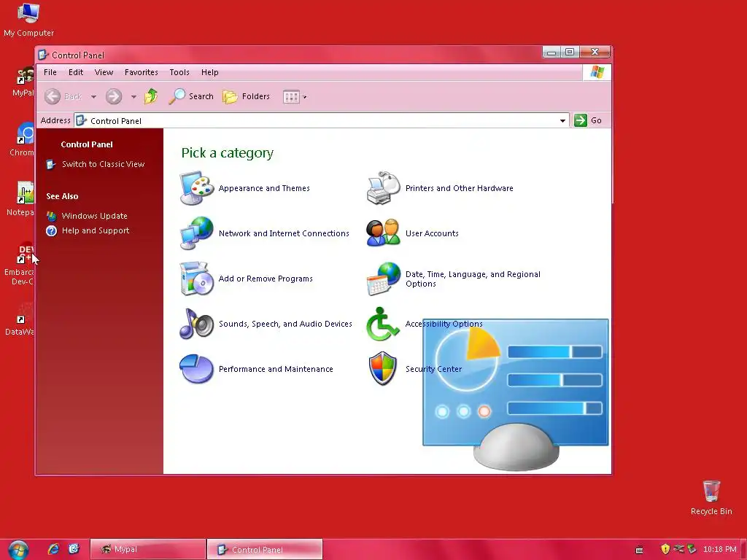The height and width of the screenshot is (560, 747).
Task: Open the Forward history dropdown arrow
Action: [x=134, y=97]
